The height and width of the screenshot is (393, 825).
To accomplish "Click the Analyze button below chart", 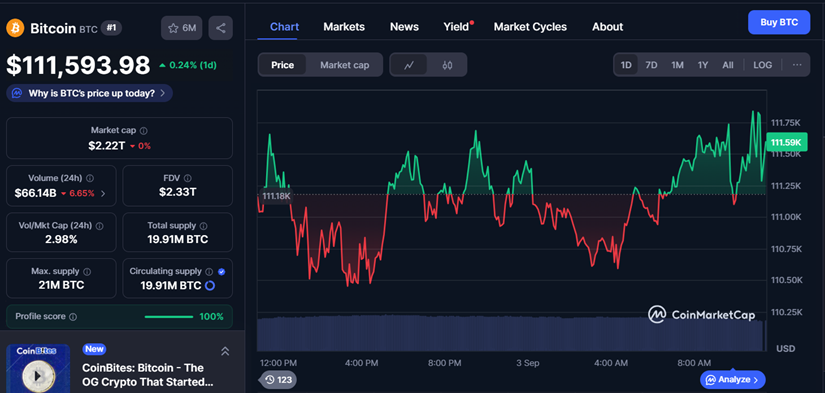I will click(x=732, y=379).
